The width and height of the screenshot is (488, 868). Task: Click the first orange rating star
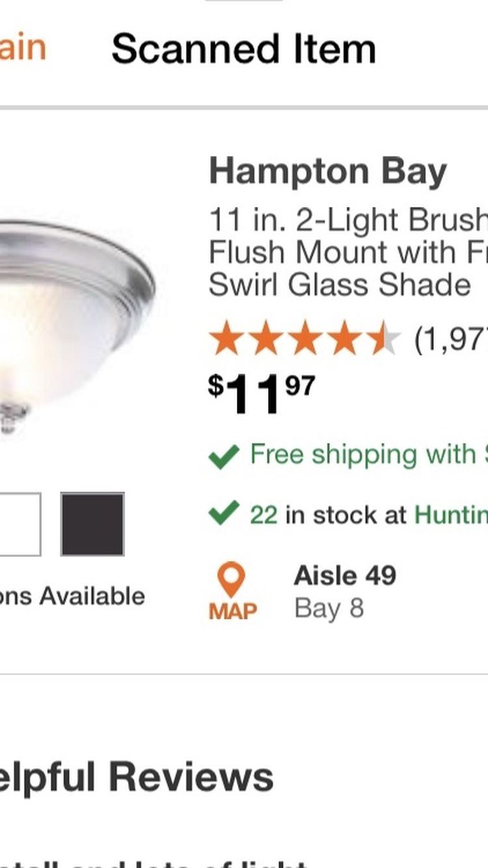[x=226, y=340]
